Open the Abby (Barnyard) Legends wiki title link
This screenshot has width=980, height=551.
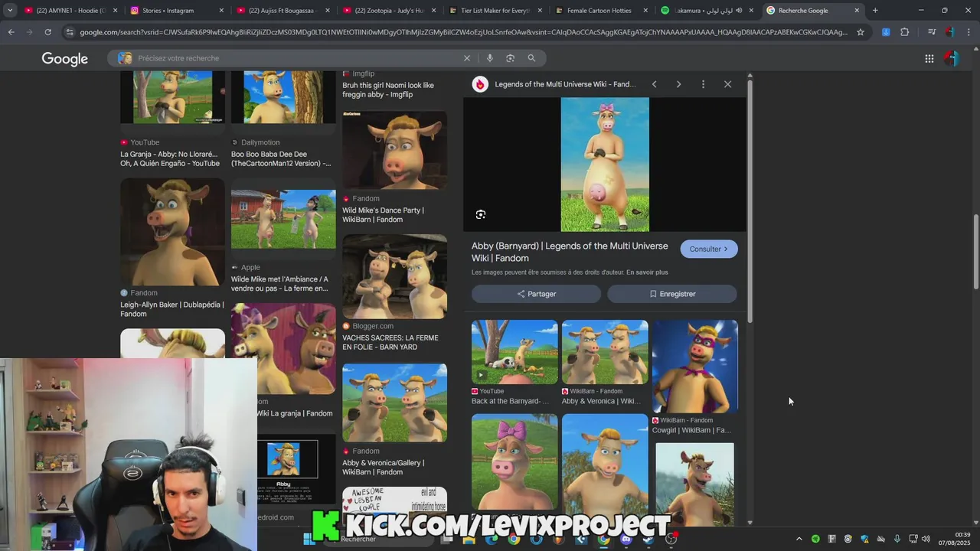[570, 252]
